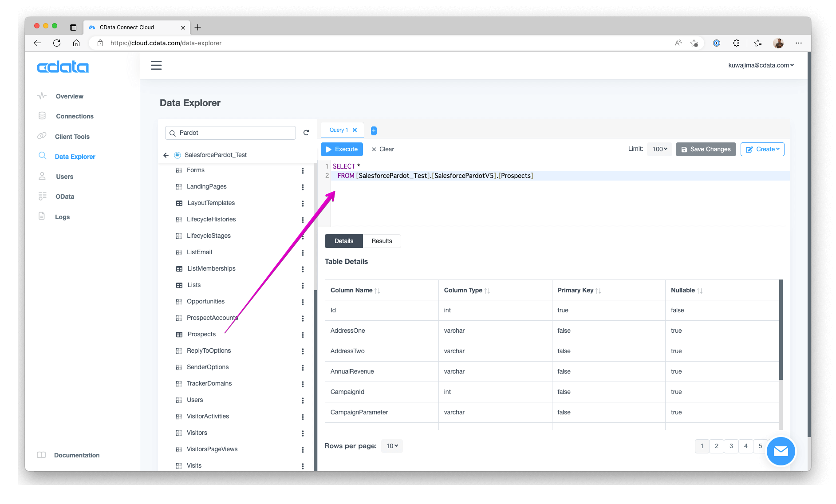Open the chat mail bubble
This screenshot has width=836, height=504.
[x=781, y=451]
